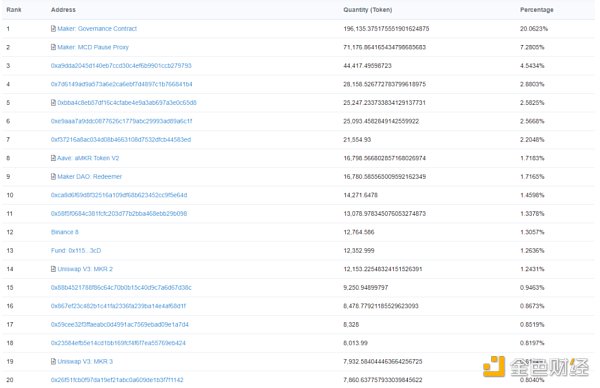Select quantity 14,271.6478
The height and width of the screenshot is (388, 600).
pos(360,195)
